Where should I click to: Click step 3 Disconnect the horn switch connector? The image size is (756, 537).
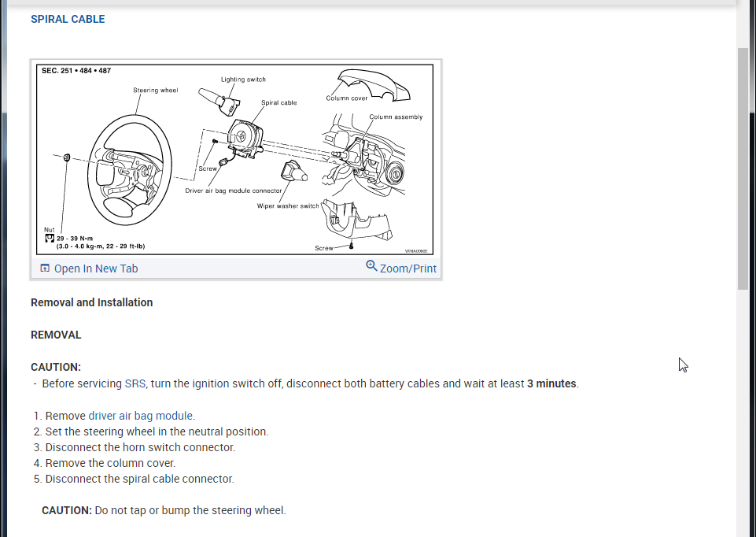click(x=140, y=447)
